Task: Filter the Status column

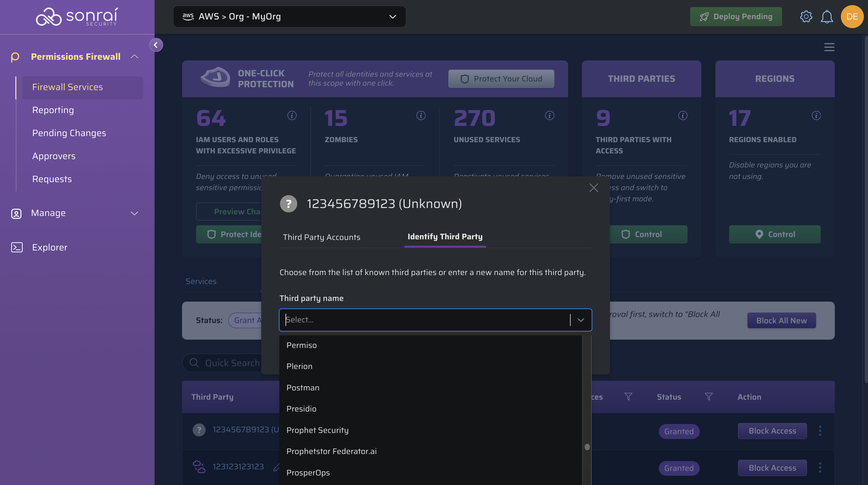Action: (x=709, y=397)
